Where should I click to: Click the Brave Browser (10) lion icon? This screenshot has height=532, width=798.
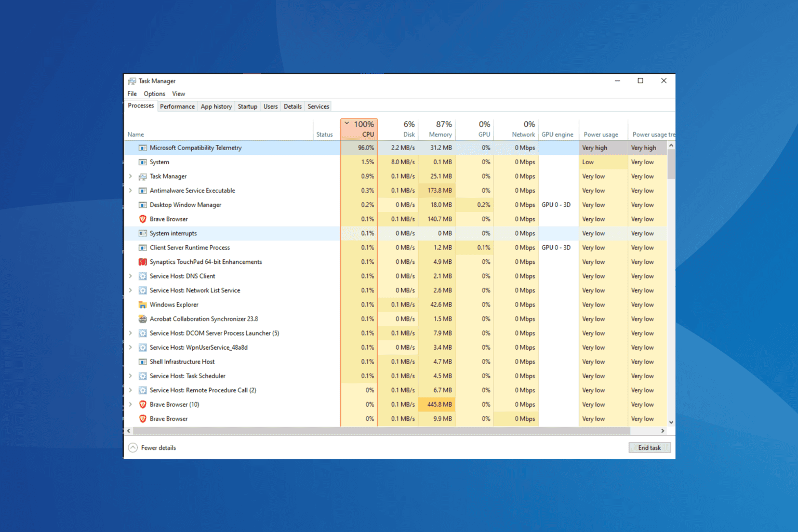[x=143, y=405]
